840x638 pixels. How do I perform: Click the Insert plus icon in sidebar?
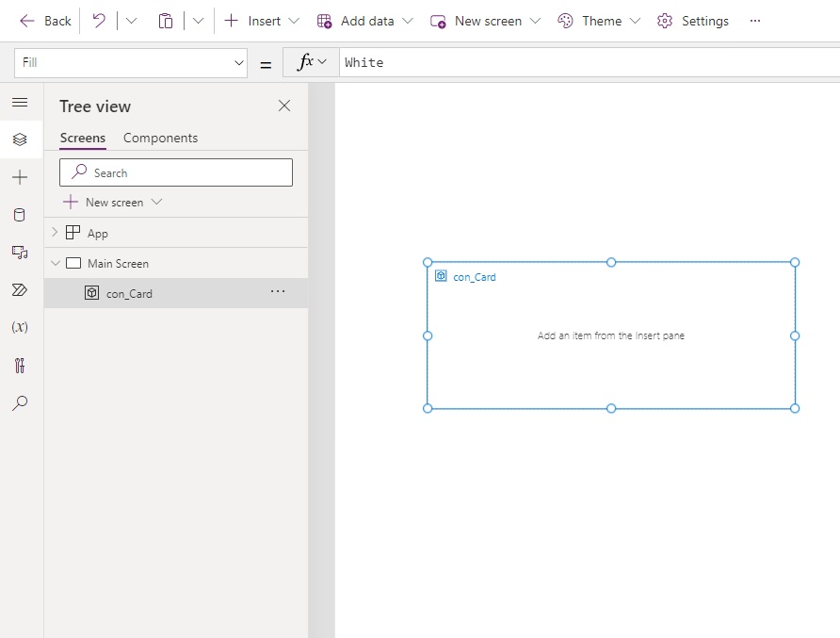20,177
